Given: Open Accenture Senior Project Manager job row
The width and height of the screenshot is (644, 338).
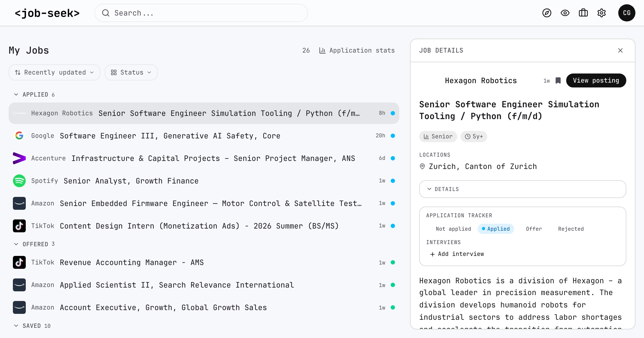Looking at the screenshot, I should click(x=204, y=158).
